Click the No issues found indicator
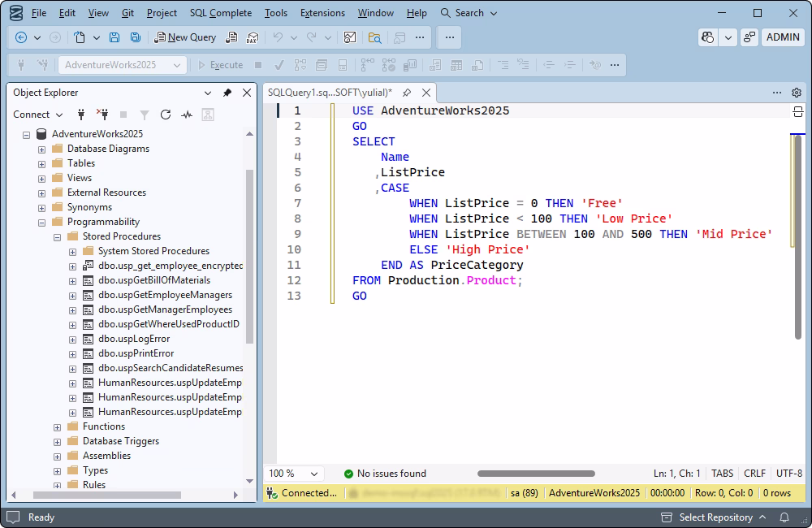The height and width of the screenshot is (528, 812). (385, 474)
